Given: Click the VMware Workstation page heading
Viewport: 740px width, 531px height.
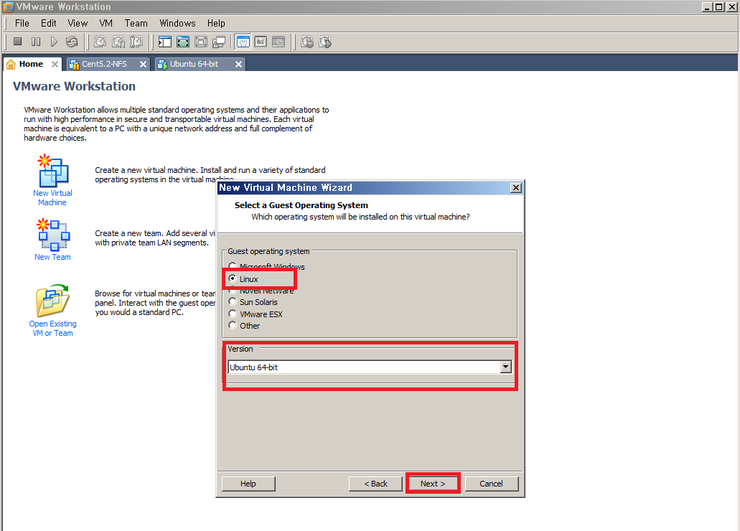Looking at the screenshot, I should (74, 86).
